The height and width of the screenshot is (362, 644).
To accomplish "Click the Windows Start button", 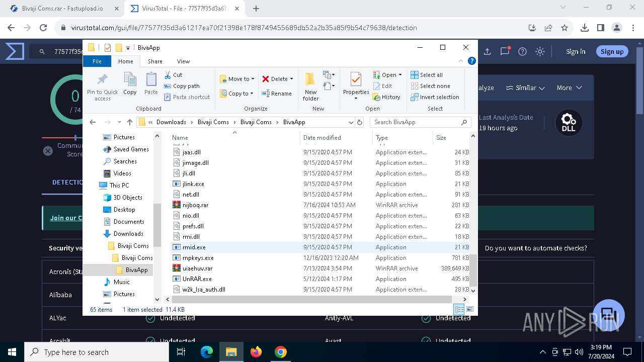I will [12, 352].
